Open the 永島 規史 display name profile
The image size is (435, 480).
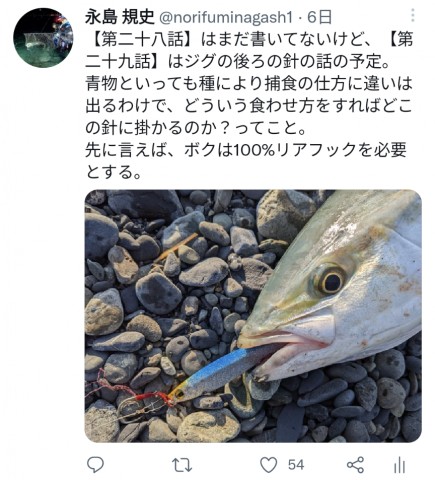coord(120,17)
